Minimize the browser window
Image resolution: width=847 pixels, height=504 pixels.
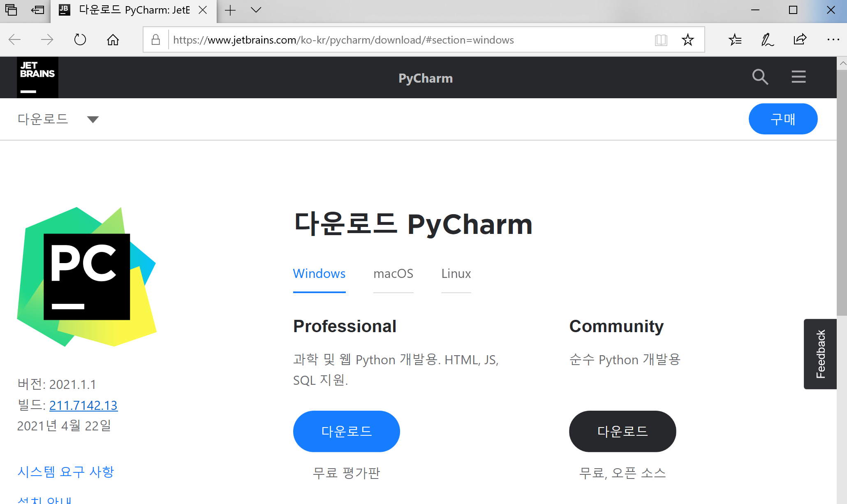755,10
